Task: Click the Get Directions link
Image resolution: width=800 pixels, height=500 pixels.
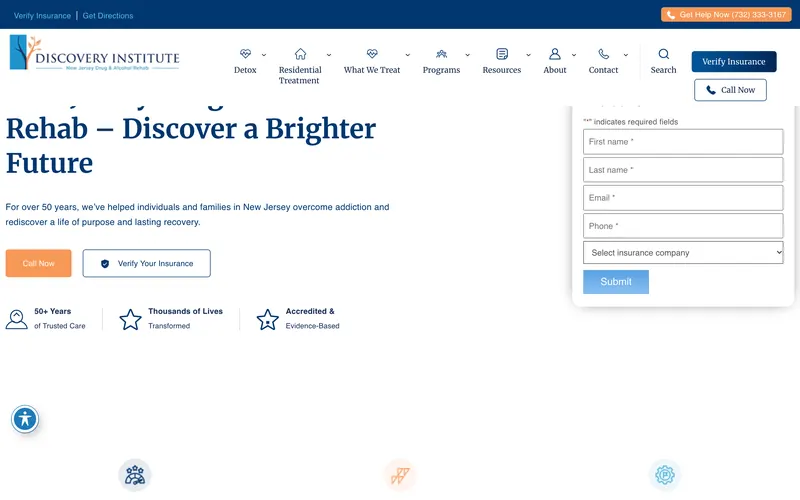Action: point(108,16)
